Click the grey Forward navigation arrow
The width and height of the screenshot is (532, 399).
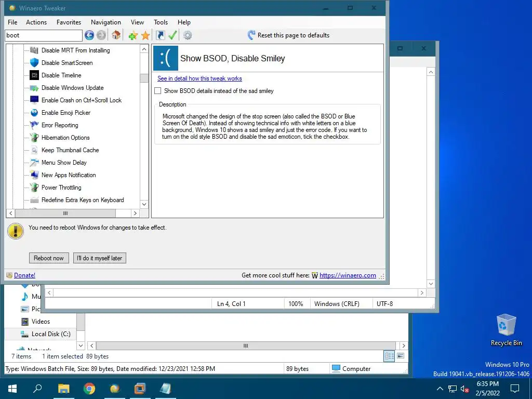(101, 35)
